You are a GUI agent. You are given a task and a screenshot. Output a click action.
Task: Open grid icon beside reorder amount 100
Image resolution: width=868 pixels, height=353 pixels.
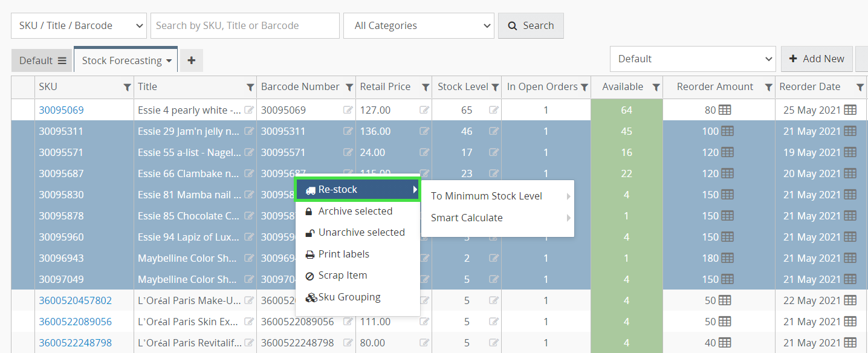[x=728, y=131]
